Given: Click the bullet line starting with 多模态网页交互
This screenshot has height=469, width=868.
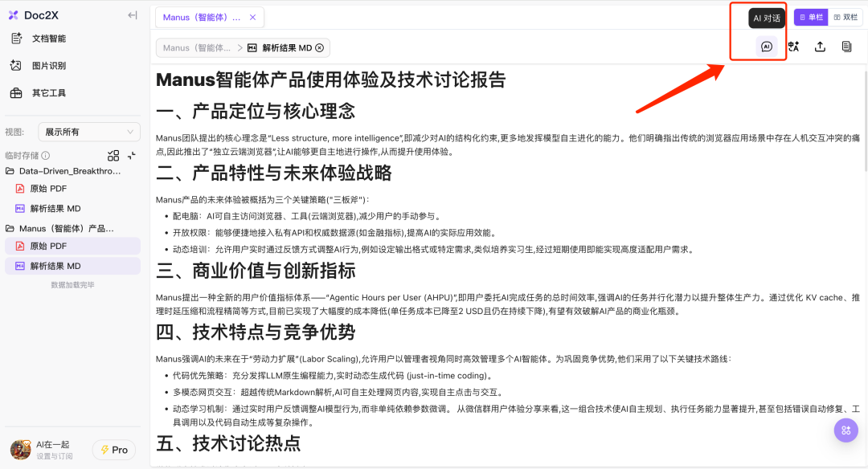Looking at the screenshot, I should (x=339, y=392).
